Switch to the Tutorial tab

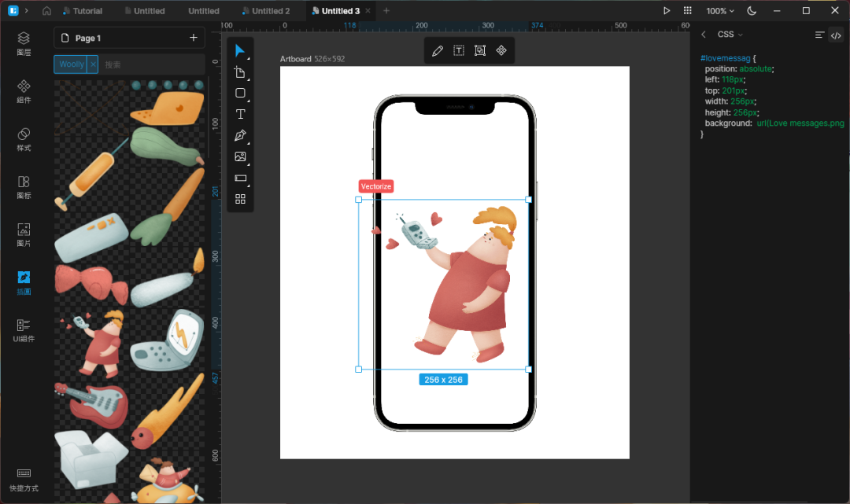(x=83, y=11)
